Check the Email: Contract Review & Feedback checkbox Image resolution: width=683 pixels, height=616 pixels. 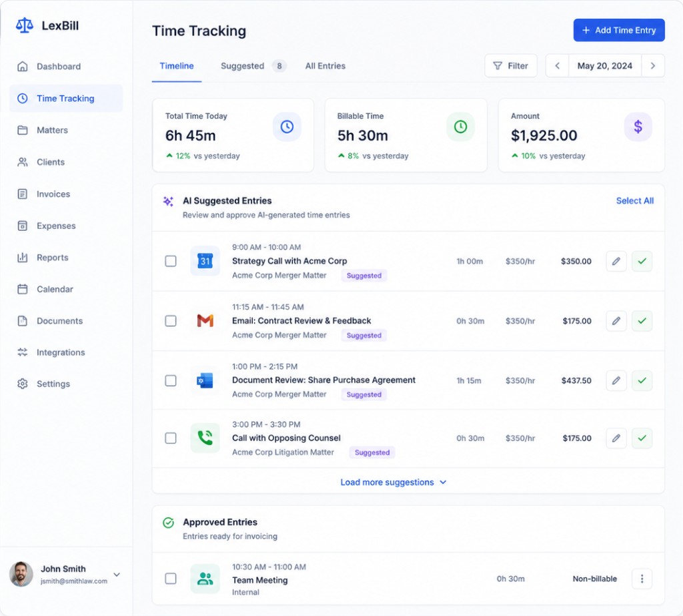[x=171, y=321]
